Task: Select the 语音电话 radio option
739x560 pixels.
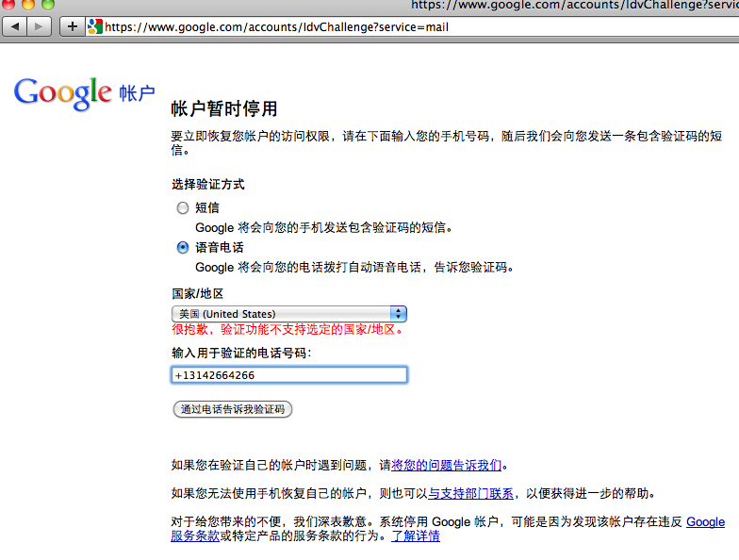Action: [x=183, y=247]
